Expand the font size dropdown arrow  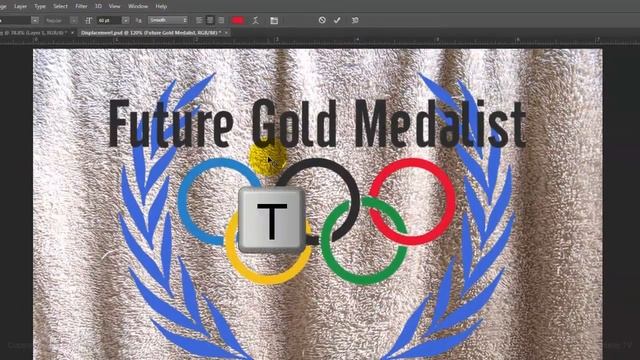click(x=125, y=20)
